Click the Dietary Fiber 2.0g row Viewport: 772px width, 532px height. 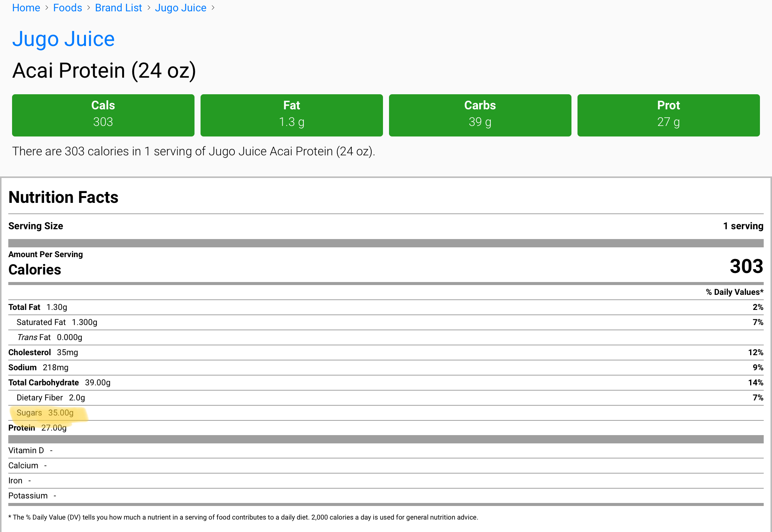(x=386, y=398)
